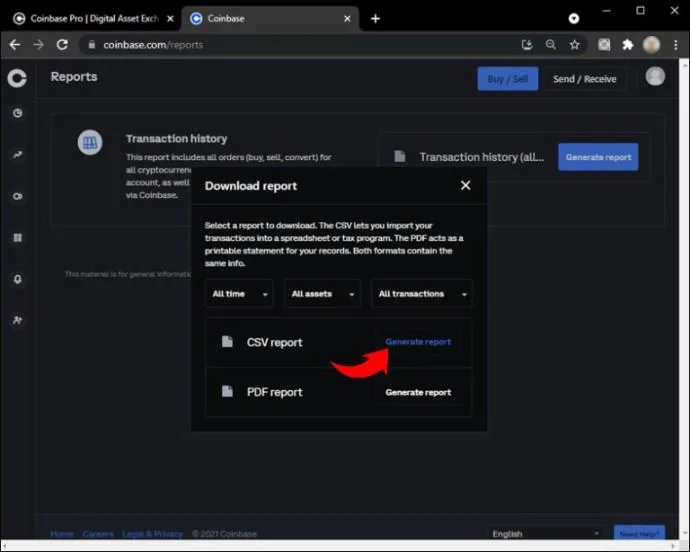The height and width of the screenshot is (552, 690).
Task: Click the tab search down-arrow icon in title bar
Action: point(574,18)
